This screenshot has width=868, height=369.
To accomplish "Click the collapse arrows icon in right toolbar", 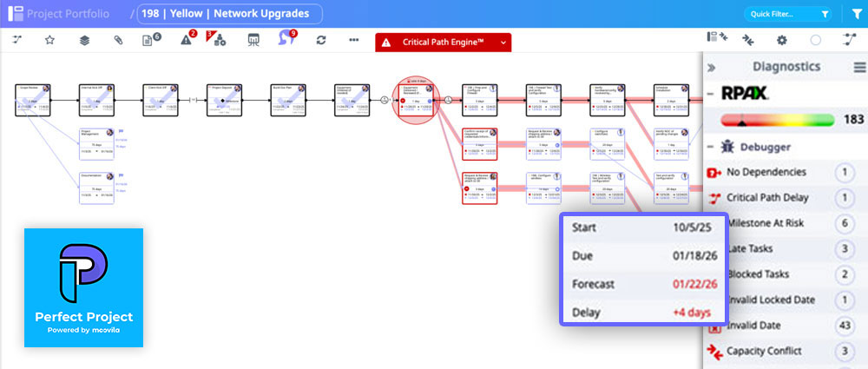I will pyautogui.click(x=749, y=40).
